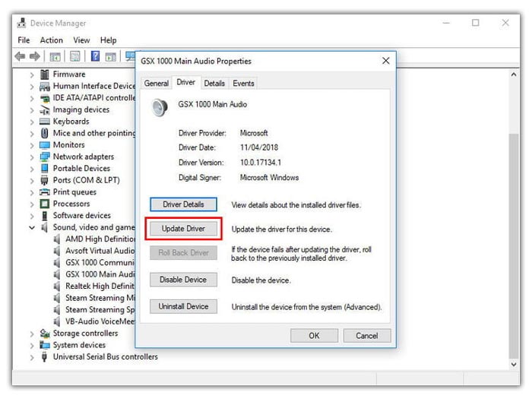Click the Driver Details button

tap(183, 204)
